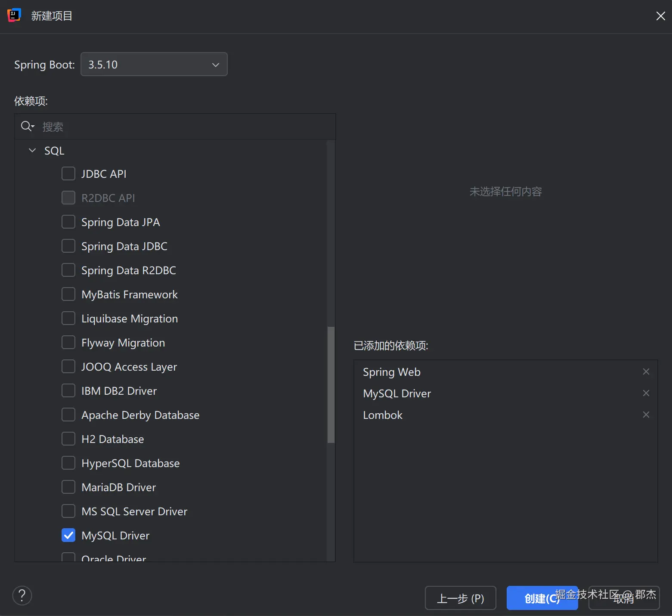Check the Flyway Migration checkbox

(x=68, y=342)
